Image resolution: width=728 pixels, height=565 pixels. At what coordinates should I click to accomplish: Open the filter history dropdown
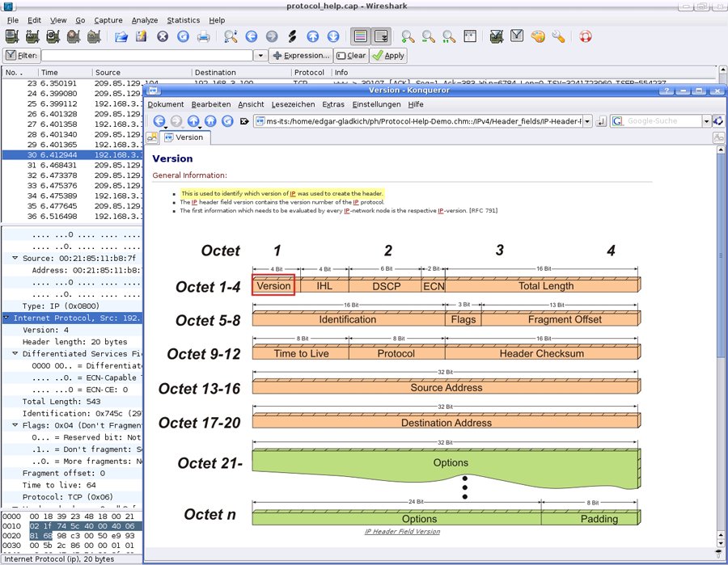(260, 56)
